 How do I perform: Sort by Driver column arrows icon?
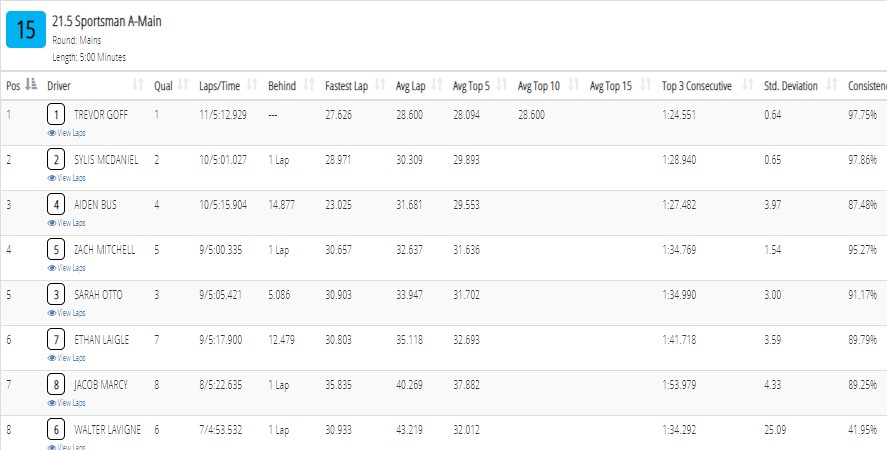(137, 85)
